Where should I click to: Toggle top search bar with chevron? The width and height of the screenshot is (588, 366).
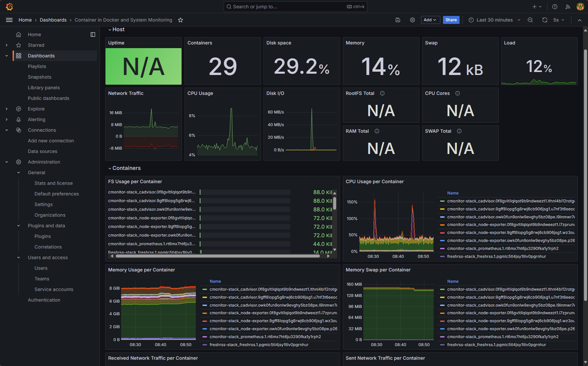click(580, 20)
